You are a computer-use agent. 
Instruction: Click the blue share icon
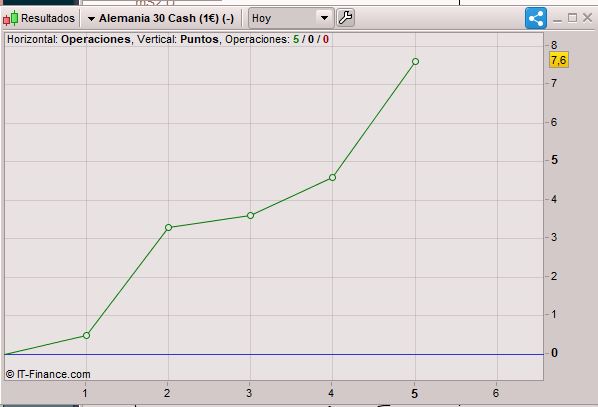click(536, 18)
